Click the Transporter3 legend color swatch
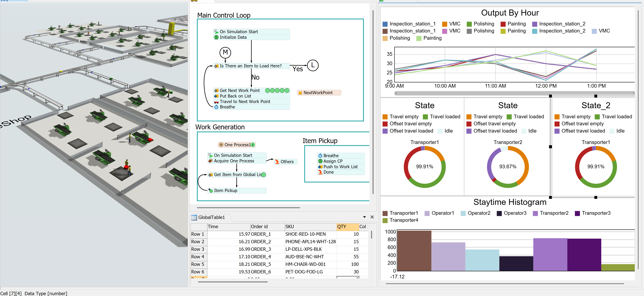Screen dimensions: 644x296 pos(577,213)
